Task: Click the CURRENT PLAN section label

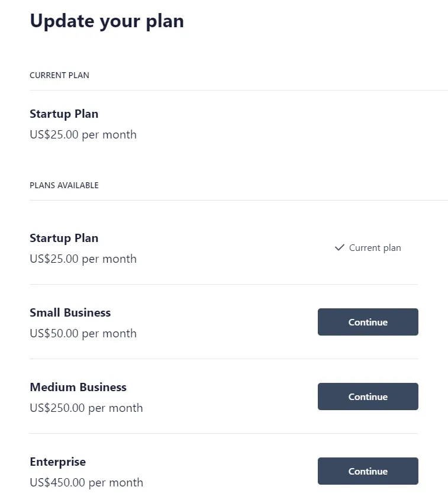Action: pyautogui.click(x=59, y=75)
